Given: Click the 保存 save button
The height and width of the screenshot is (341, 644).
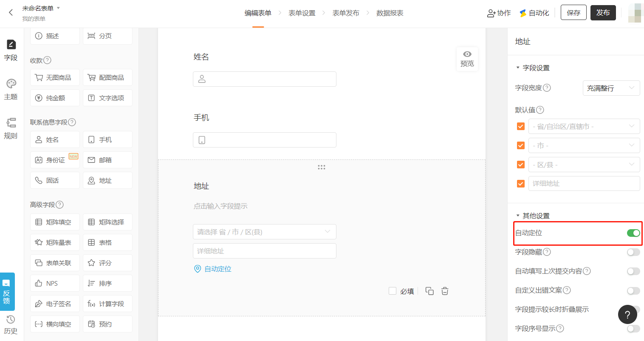Looking at the screenshot, I should [573, 13].
